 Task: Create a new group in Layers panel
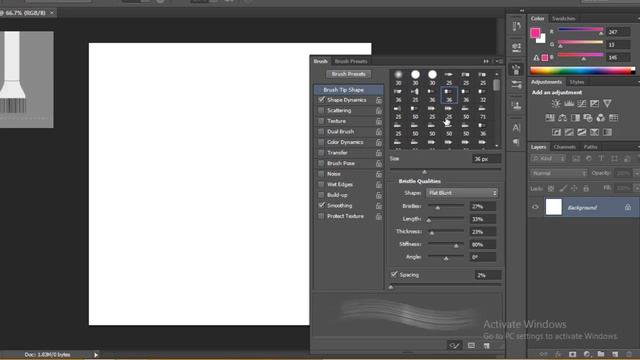(x=601, y=354)
